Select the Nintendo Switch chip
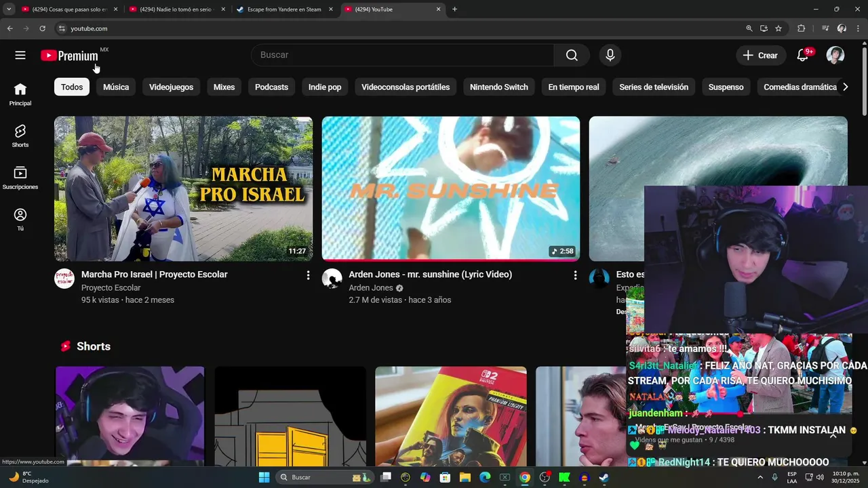Viewport: 868px width, 488px height. point(499,87)
